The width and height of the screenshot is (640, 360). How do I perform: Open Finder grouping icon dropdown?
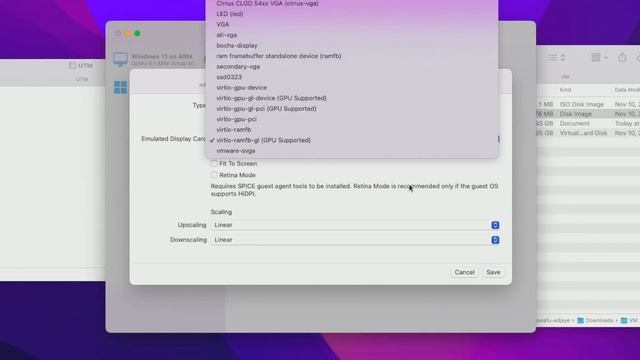(599, 58)
